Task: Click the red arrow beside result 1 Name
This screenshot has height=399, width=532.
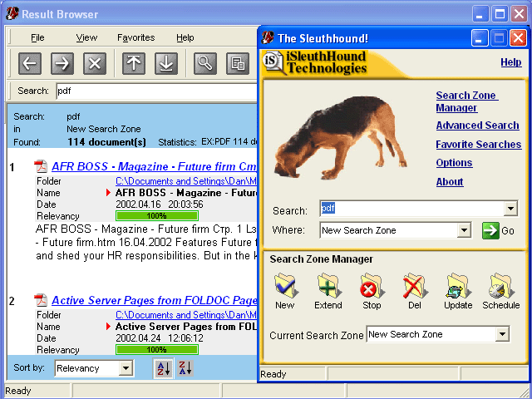Action: coord(108,193)
